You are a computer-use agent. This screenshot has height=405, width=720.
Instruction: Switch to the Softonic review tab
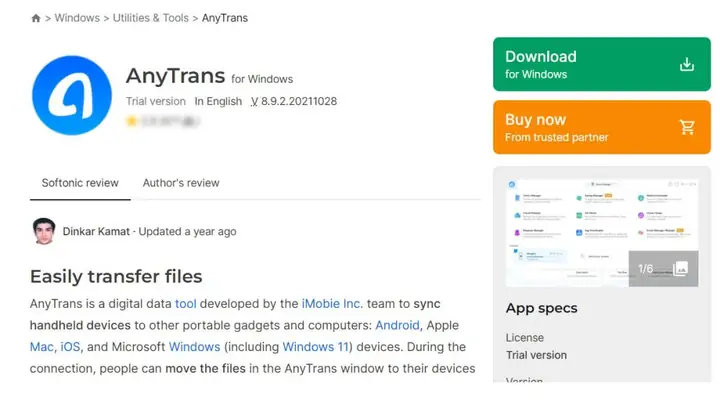(80, 183)
